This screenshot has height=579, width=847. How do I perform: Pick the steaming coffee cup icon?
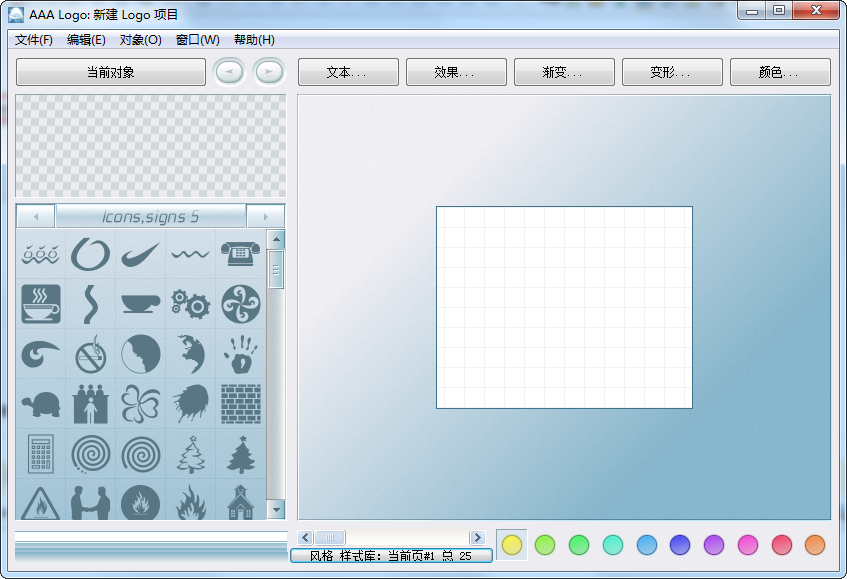pos(41,303)
